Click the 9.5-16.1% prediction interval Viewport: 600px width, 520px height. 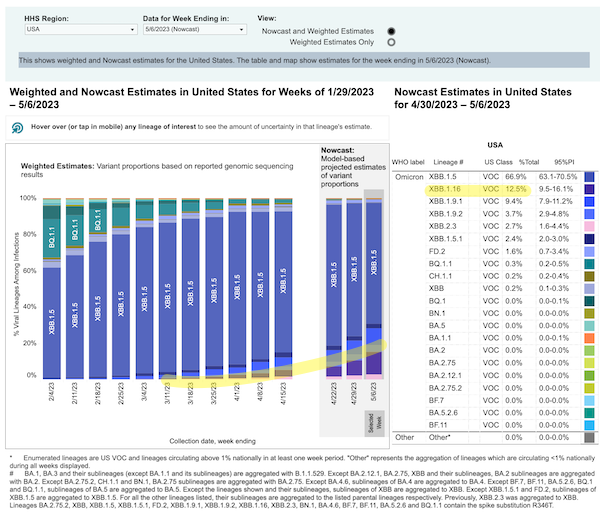pyautogui.click(x=556, y=189)
